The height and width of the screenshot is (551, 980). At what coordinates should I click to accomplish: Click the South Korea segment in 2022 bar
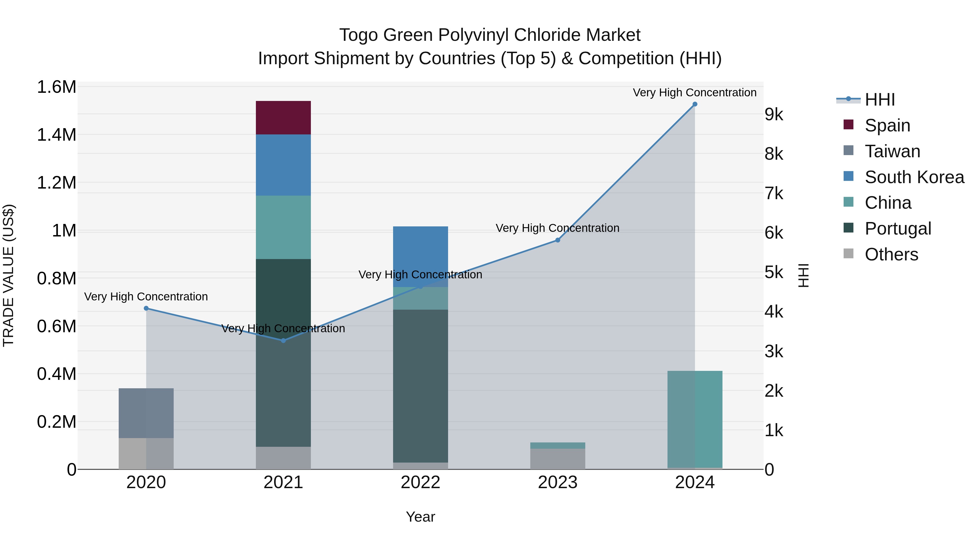coord(420,257)
